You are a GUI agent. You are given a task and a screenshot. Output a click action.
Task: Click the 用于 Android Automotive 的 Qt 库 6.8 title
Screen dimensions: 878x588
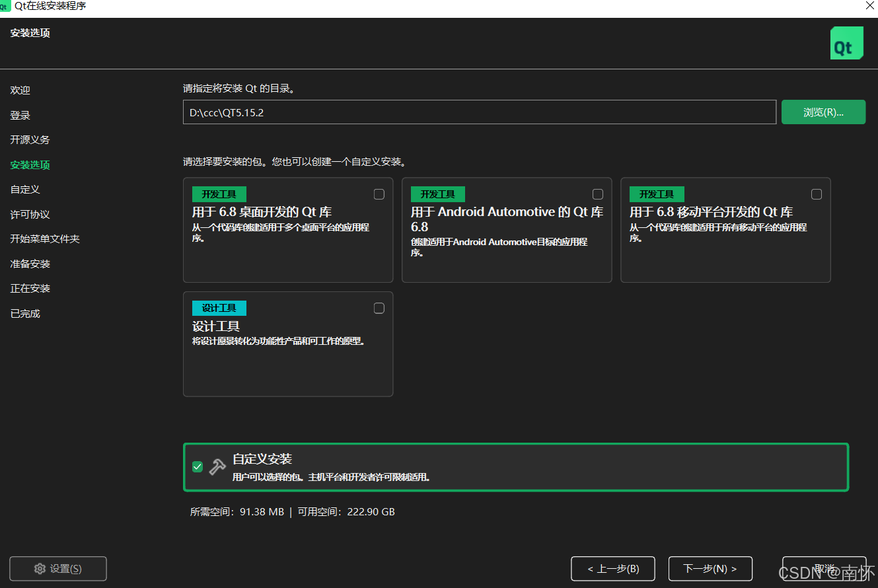tap(507, 219)
